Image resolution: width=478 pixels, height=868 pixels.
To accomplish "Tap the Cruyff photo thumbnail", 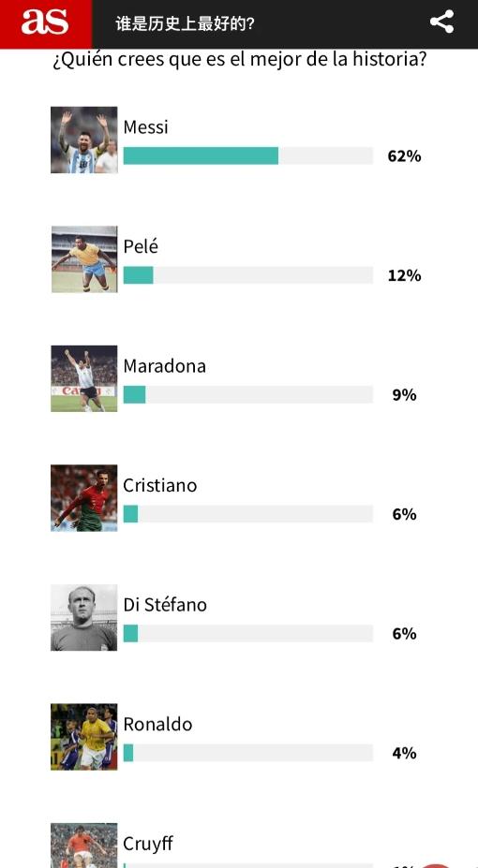I will tap(84, 846).
